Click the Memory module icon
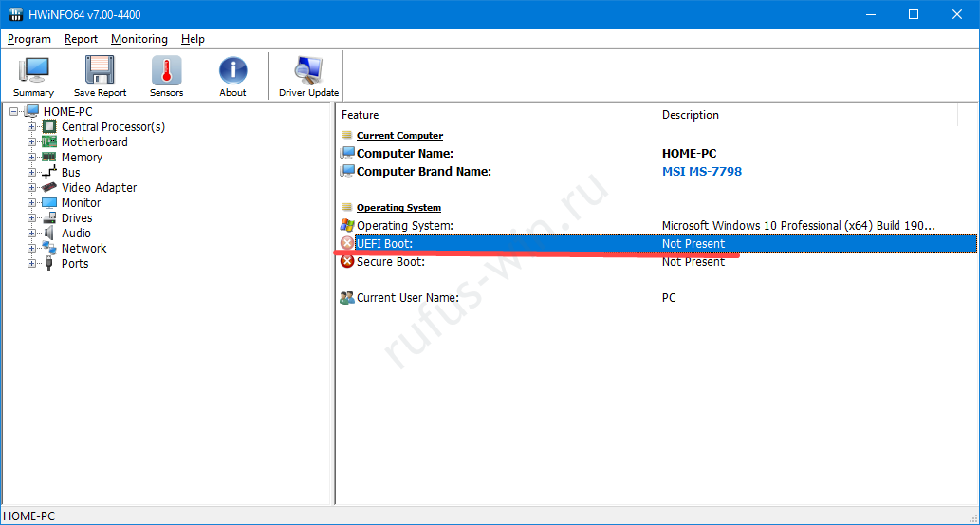 coord(48,157)
